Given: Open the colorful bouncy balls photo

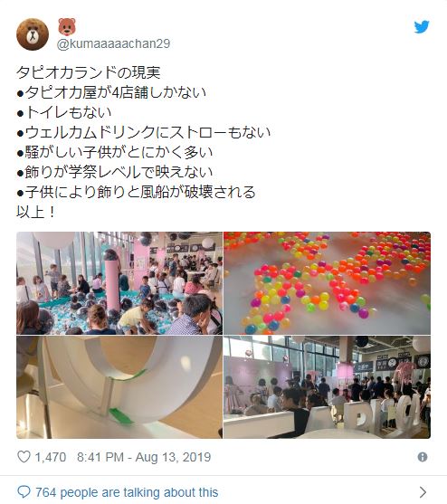Looking at the screenshot, I should click(x=327, y=283).
